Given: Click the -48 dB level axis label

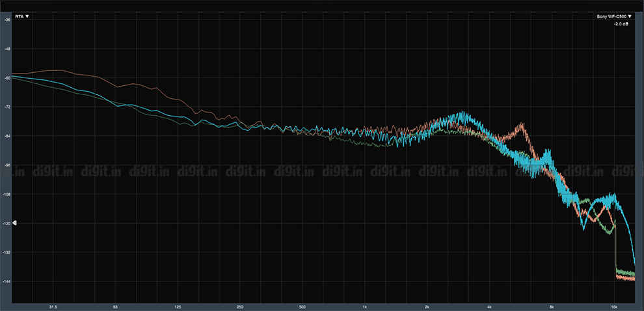Looking at the screenshot, I should pyautogui.click(x=7, y=49).
